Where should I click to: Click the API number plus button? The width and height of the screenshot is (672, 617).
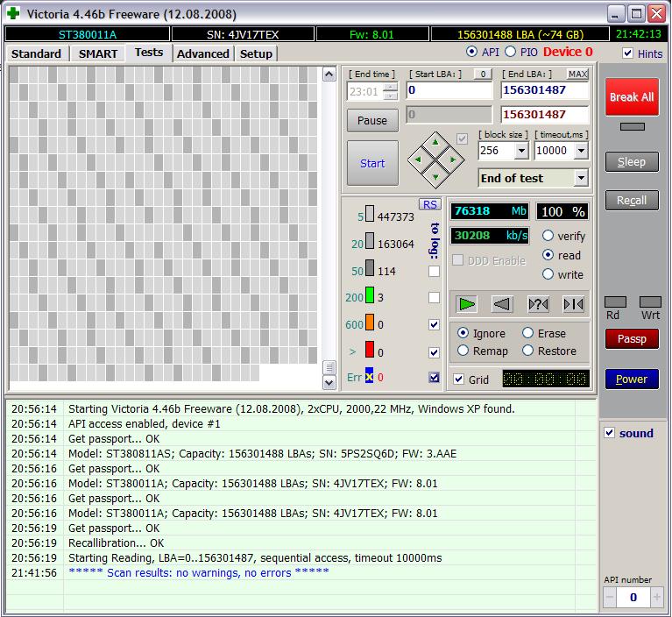coord(656,597)
